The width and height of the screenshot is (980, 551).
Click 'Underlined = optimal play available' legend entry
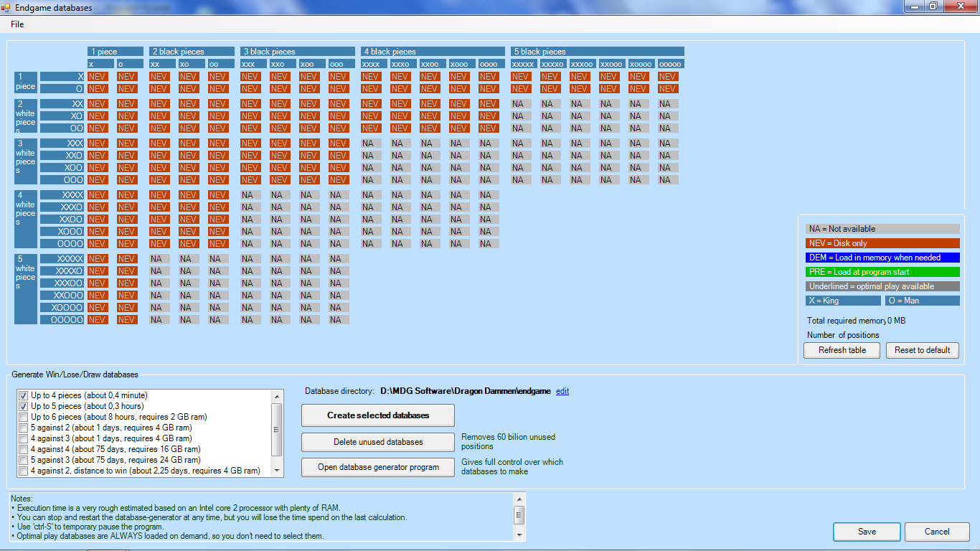coord(882,286)
